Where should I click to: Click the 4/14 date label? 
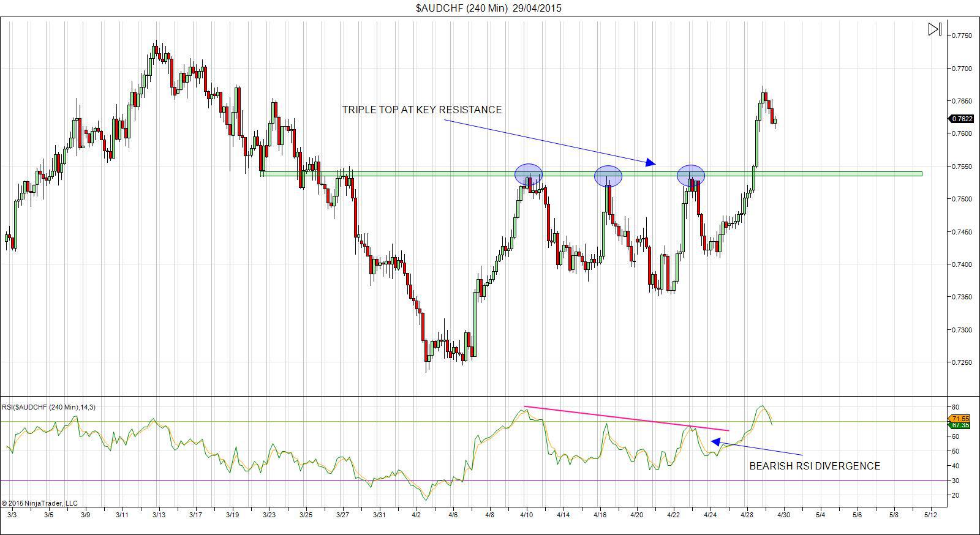tap(563, 515)
